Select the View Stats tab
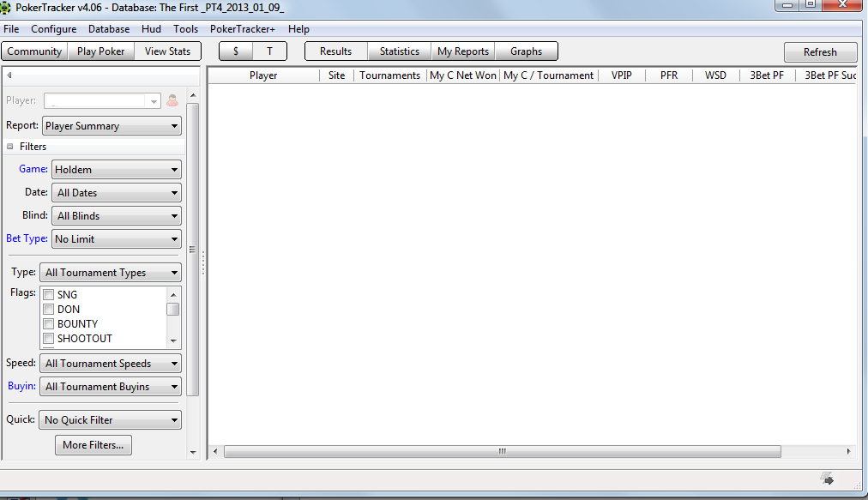This screenshot has height=500, width=868. (168, 51)
